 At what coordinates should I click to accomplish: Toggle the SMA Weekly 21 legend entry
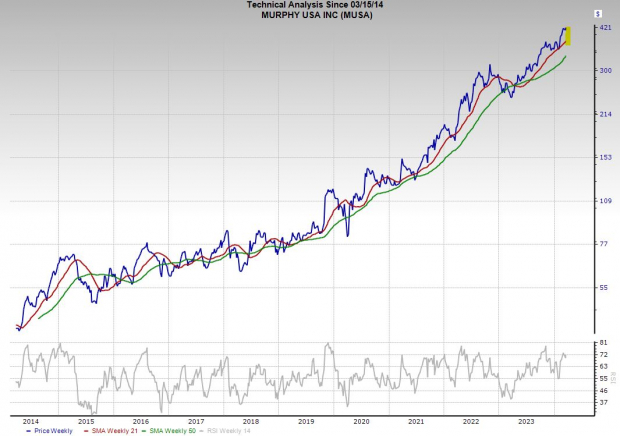pos(111,430)
